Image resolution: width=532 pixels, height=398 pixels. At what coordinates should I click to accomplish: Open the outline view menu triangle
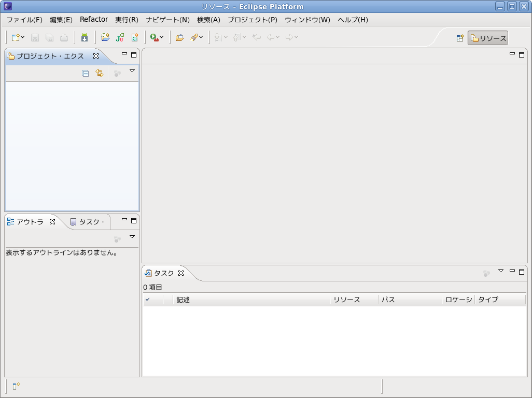click(132, 237)
